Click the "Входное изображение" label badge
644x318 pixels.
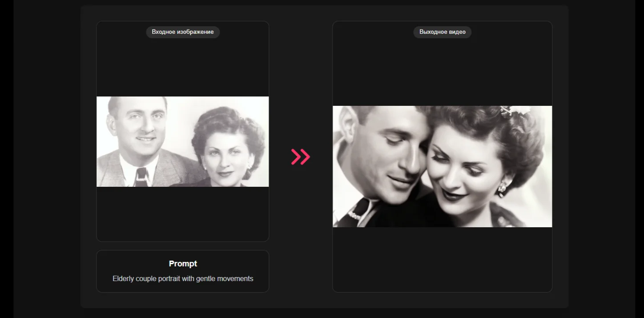182,32
